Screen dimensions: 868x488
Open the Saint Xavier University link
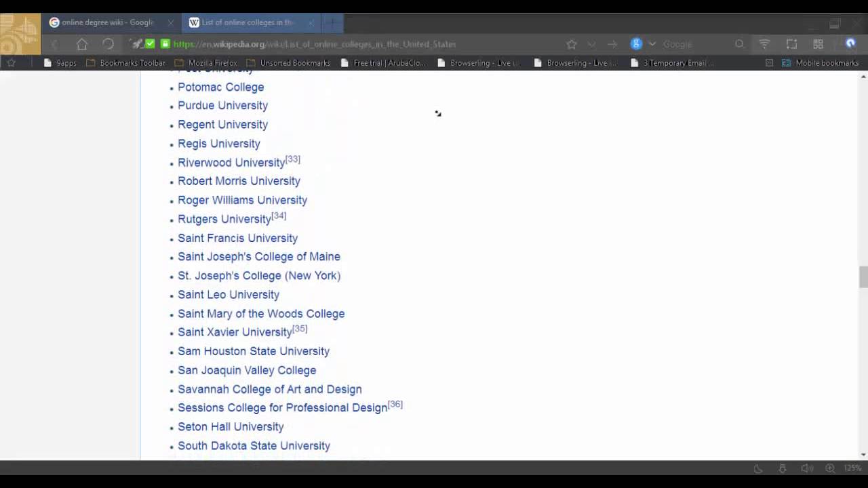235,332
